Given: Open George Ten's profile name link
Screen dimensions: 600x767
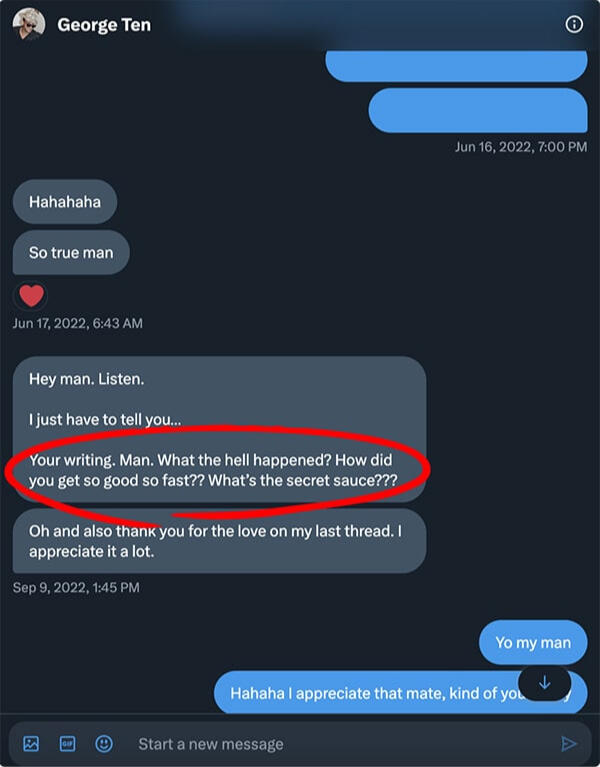Looking at the screenshot, I should (104, 24).
